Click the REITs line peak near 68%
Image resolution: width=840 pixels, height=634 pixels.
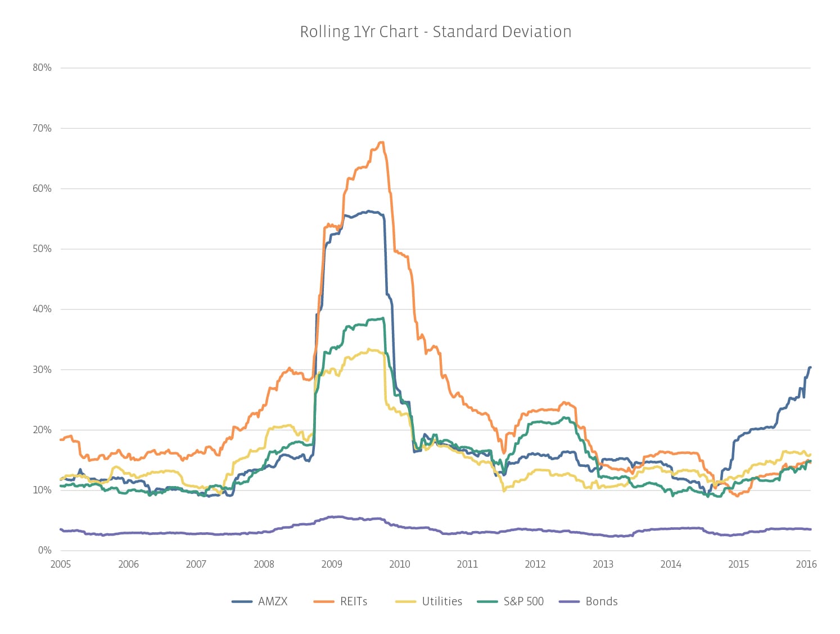382,142
